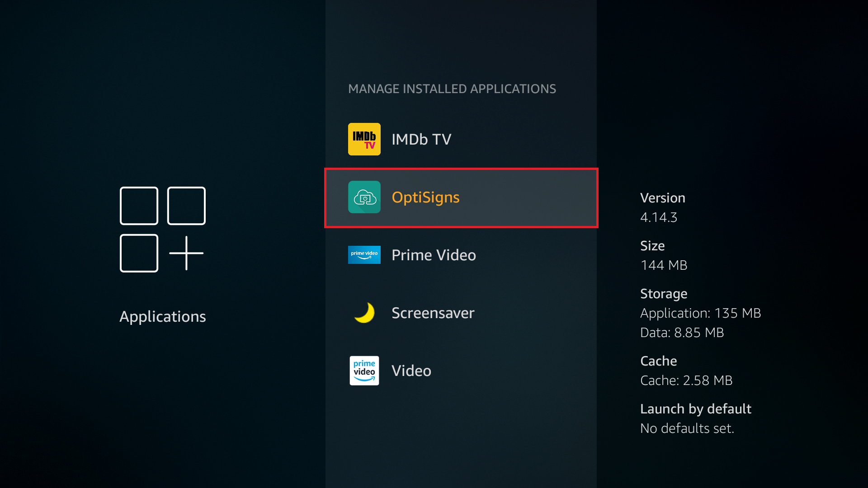The width and height of the screenshot is (868, 488).
Task: Click the Prime Video blue icon
Action: coord(363,254)
